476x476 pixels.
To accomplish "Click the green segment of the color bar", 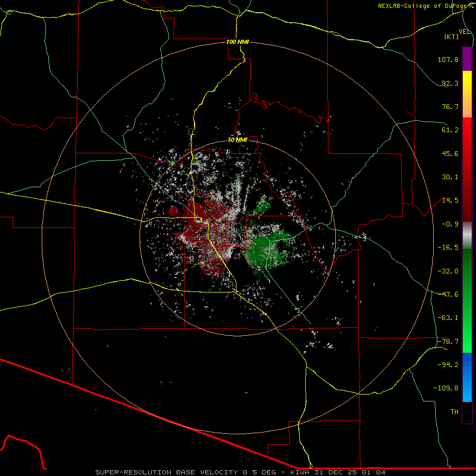I will tap(467, 300).
